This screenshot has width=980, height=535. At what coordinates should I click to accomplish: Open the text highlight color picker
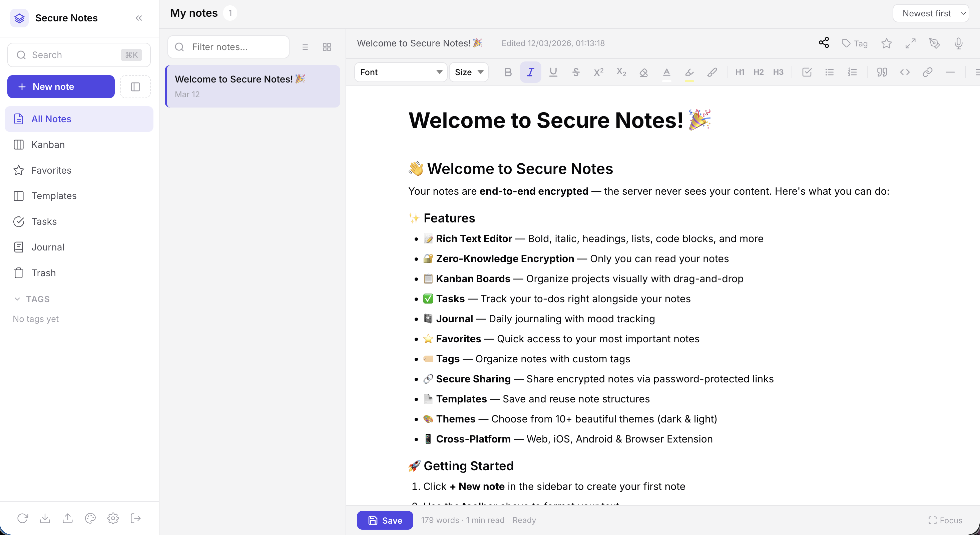pyautogui.click(x=689, y=73)
